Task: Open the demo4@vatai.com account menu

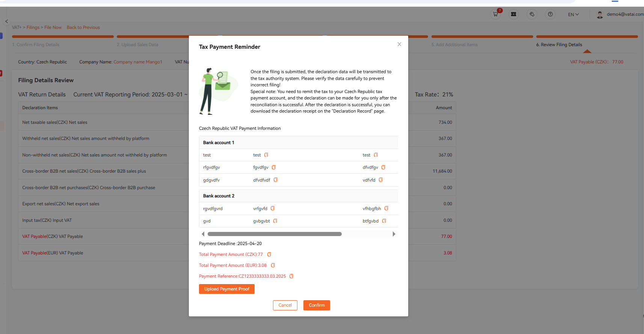Action: (x=620, y=14)
